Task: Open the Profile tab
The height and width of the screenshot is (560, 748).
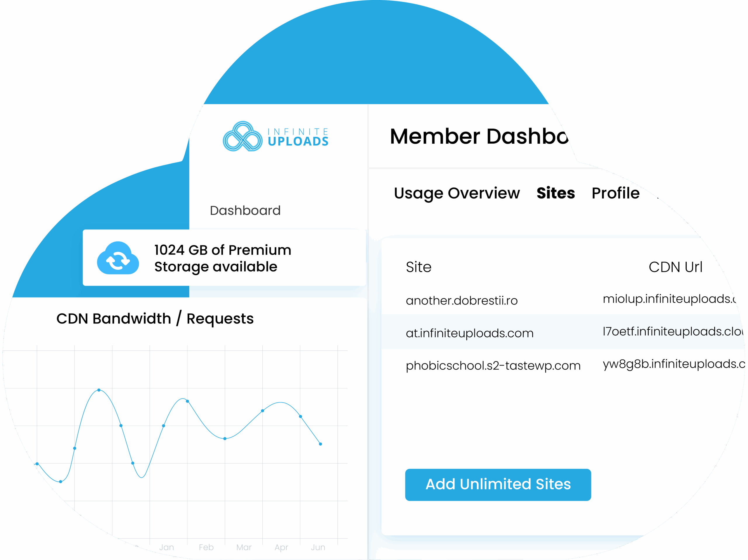Action: [615, 193]
